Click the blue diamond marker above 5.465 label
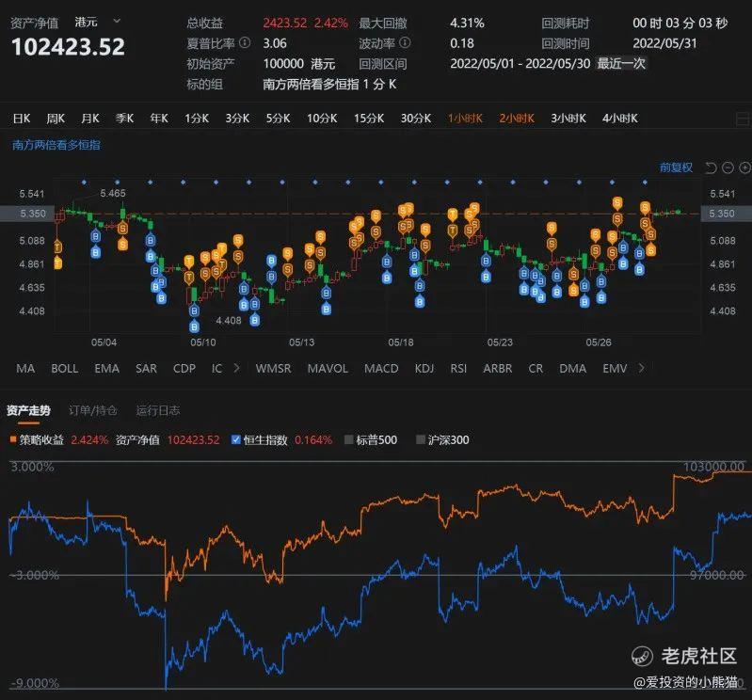752x700 pixels. (x=117, y=183)
